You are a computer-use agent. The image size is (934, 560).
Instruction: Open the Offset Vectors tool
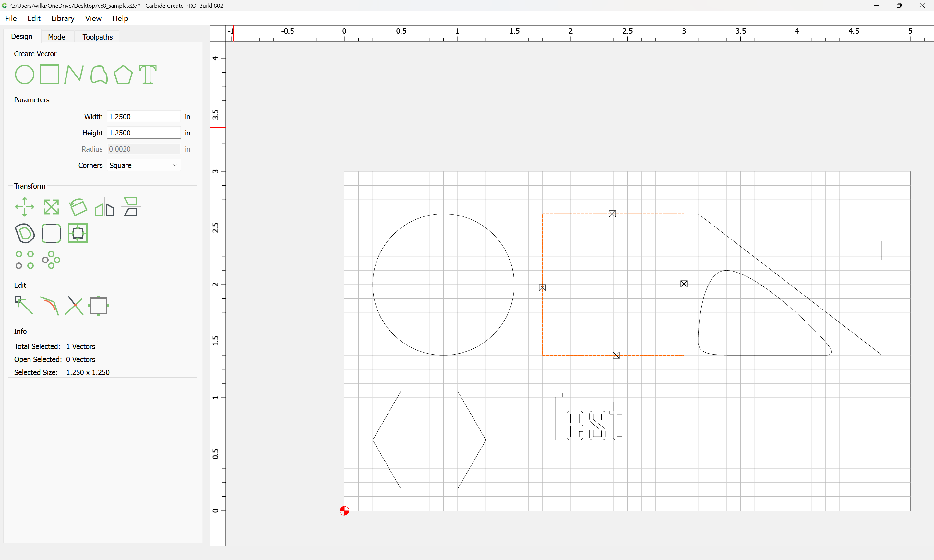click(25, 233)
